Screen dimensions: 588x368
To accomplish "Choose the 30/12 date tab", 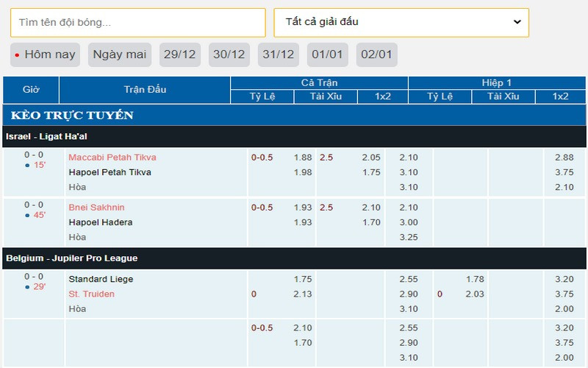I will [229, 54].
